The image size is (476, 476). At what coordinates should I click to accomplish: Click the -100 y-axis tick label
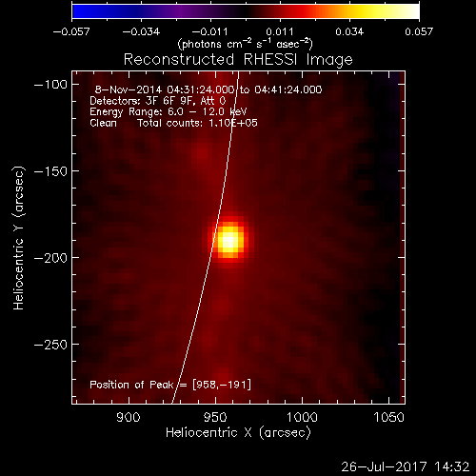pyautogui.click(x=50, y=85)
